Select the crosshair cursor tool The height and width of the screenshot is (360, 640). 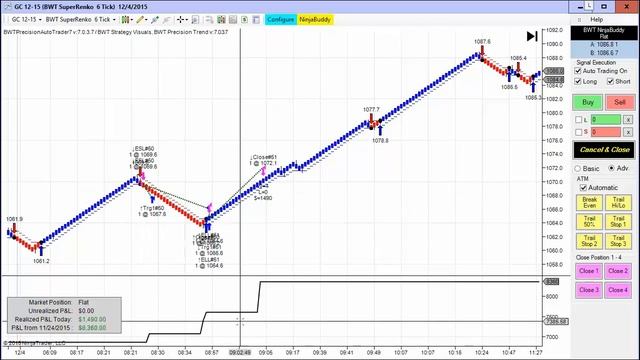pyautogui.click(x=180, y=20)
